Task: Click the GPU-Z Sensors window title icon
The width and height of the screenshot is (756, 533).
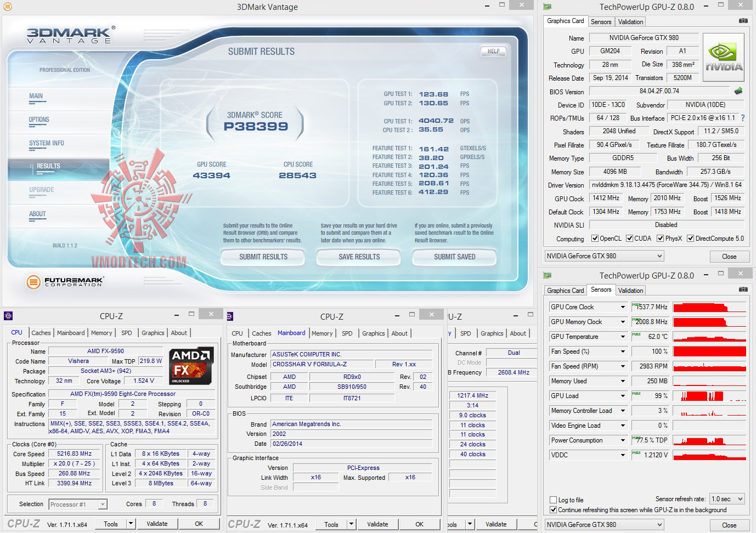Action: pyautogui.click(x=547, y=275)
